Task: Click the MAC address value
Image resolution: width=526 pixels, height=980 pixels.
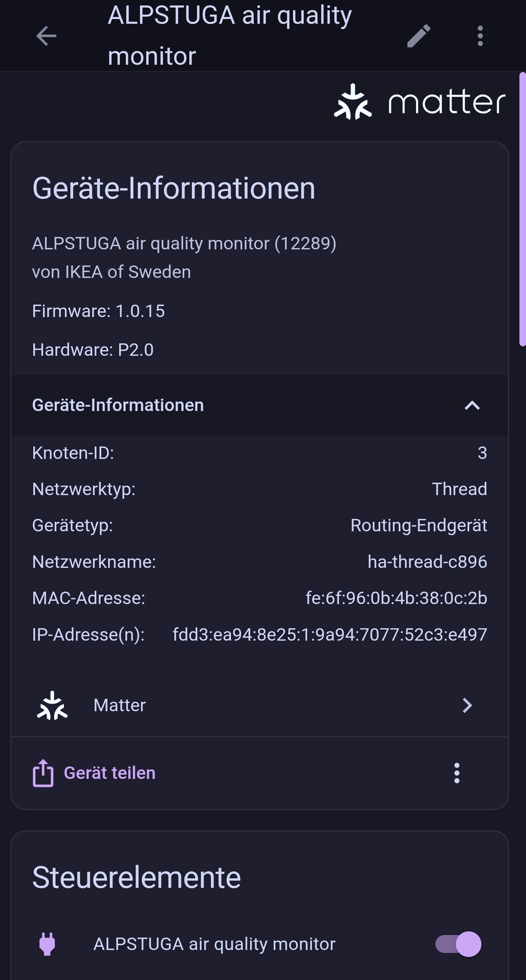Action: click(396, 598)
